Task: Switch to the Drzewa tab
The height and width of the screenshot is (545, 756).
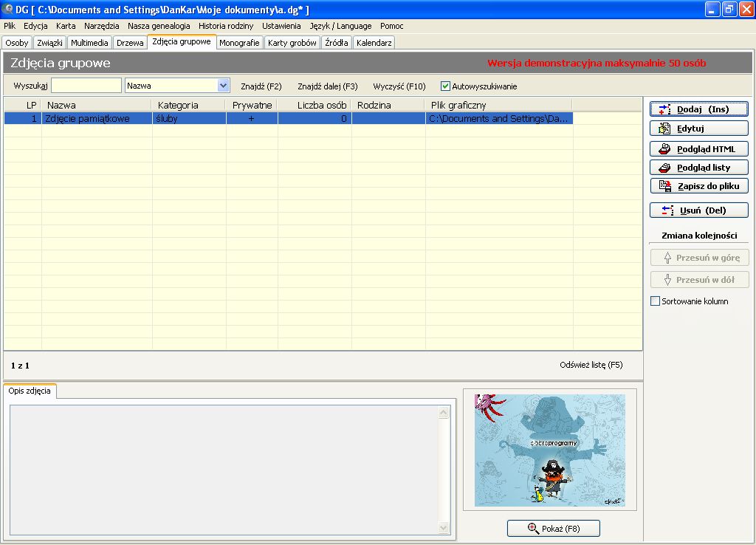Action: point(130,43)
